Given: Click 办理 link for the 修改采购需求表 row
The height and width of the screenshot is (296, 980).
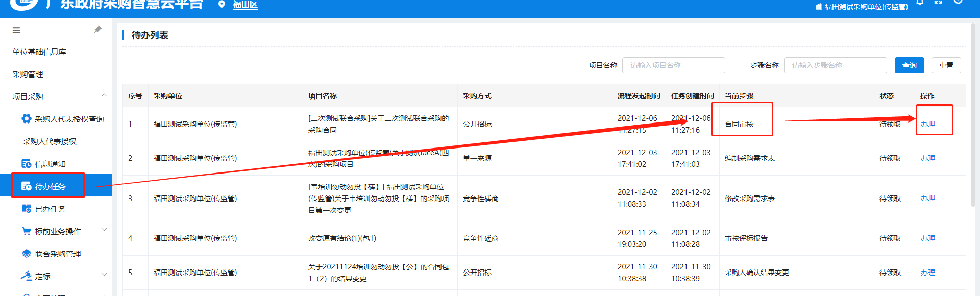Looking at the screenshot, I should [x=927, y=198].
